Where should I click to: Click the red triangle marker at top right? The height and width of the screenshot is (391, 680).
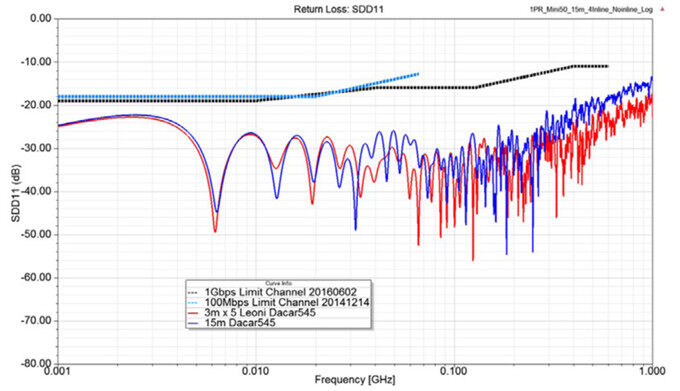tap(662, 9)
